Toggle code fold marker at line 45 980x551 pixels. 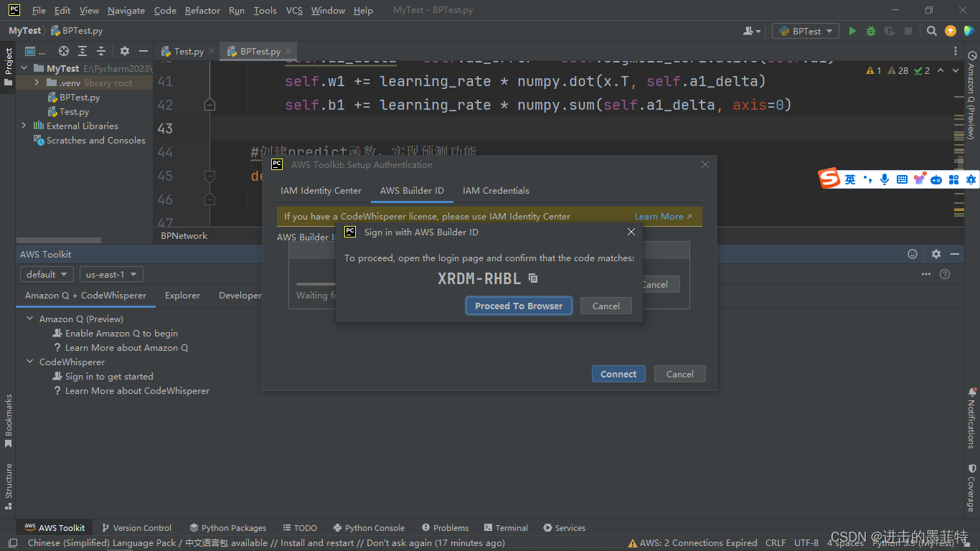pos(209,176)
